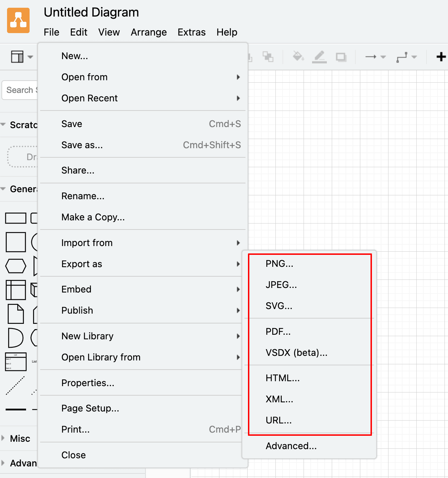Open the Extras menu
Screen dimensions: 448x478
coord(192,32)
